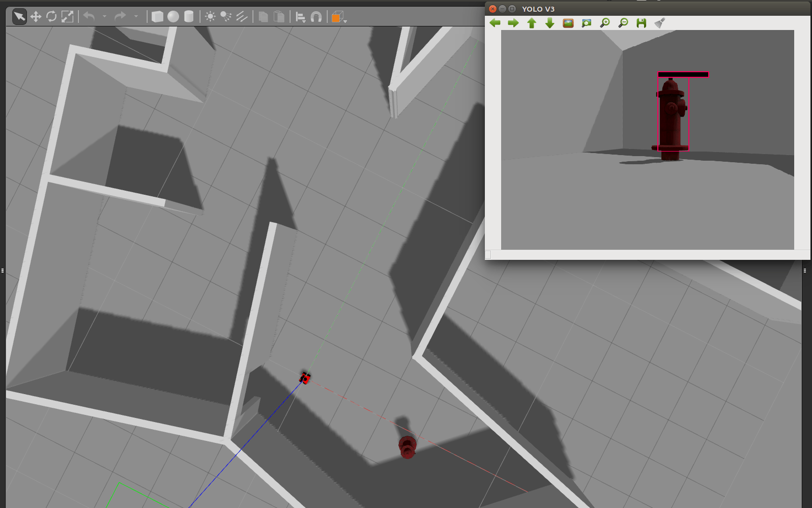
Task: Insert a box shape
Action: 158,17
